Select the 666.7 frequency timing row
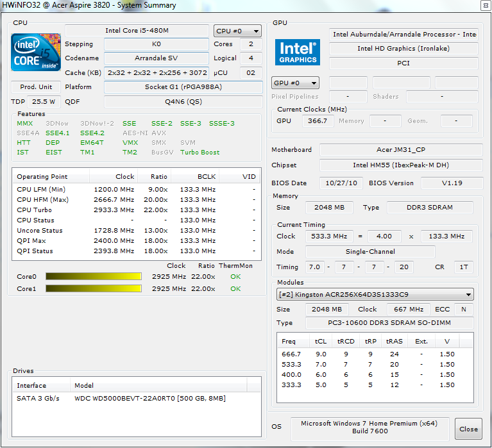Viewport: 492px width, 448px height. pyautogui.click(x=375, y=354)
